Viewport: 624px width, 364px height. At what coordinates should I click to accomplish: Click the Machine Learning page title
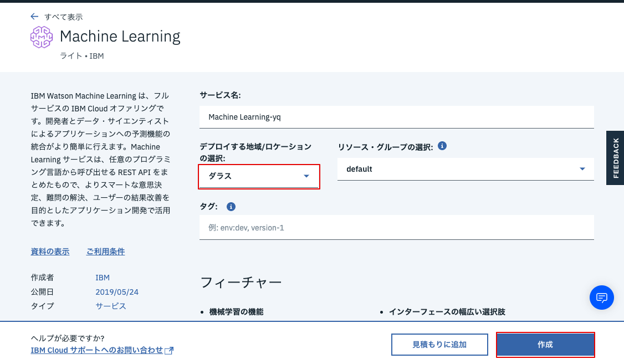pyautogui.click(x=120, y=36)
